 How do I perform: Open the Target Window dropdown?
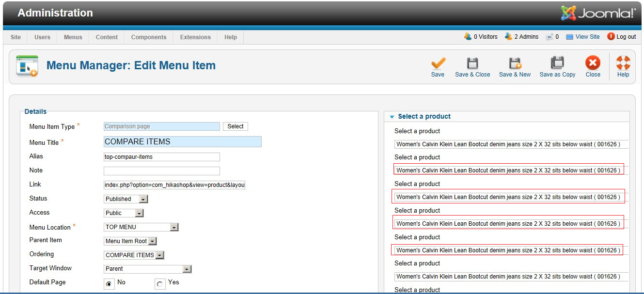coord(187,269)
